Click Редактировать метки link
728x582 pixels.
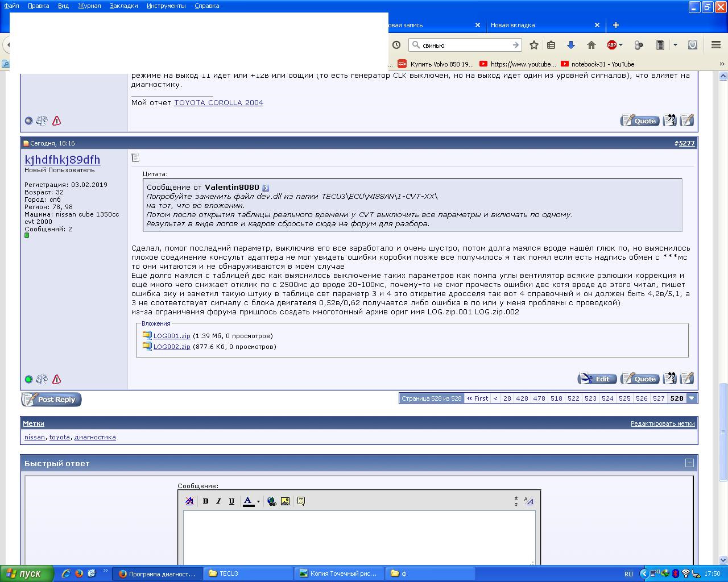click(x=663, y=423)
